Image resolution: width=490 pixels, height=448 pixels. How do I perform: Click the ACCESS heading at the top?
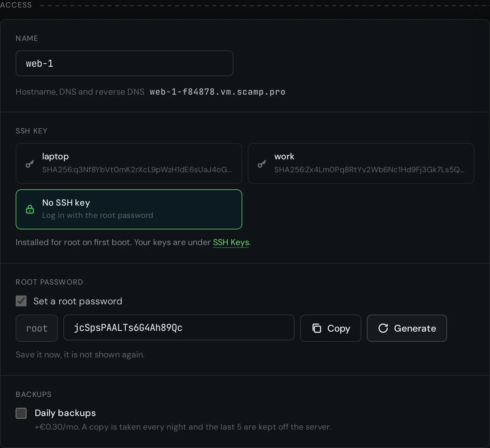[x=16, y=5]
